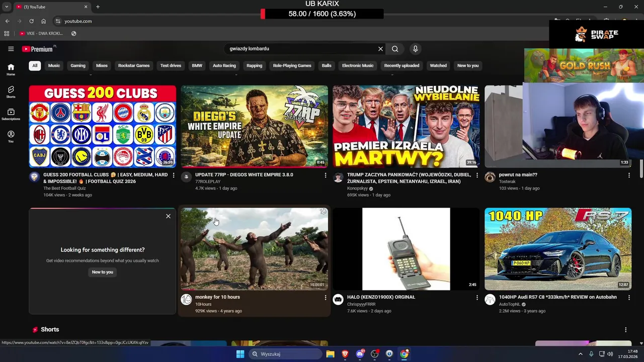Open the monkey for 10 hours thumbnail
The image size is (644, 362).
tap(255, 249)
